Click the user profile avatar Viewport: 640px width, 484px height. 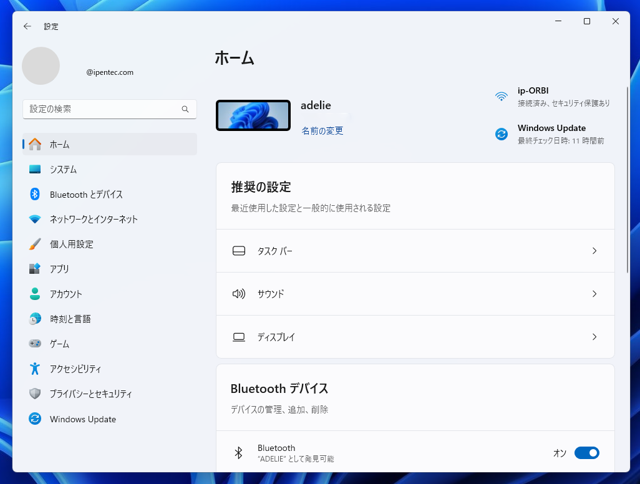coord(41,66)
